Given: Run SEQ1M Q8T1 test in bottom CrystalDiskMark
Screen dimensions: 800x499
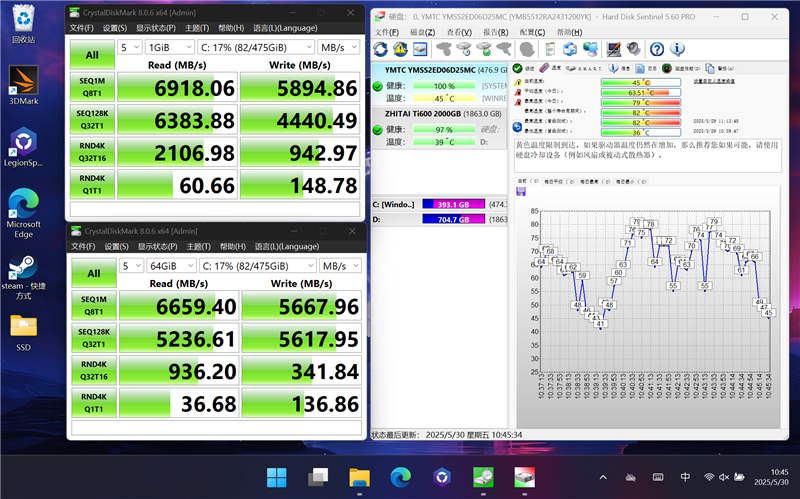Looking at the screenshot, I should click(x=93, y=306).
